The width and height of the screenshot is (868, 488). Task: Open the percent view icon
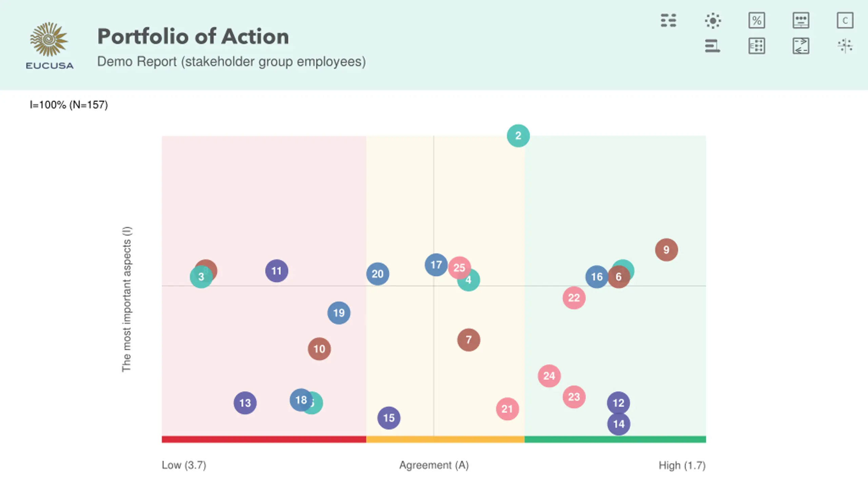[x=757, y=20]
